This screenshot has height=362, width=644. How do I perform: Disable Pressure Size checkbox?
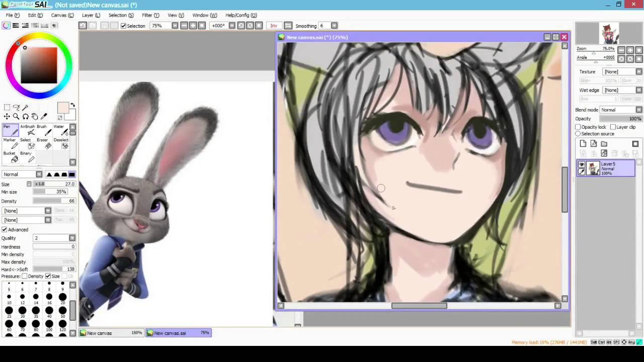(48, 276)
